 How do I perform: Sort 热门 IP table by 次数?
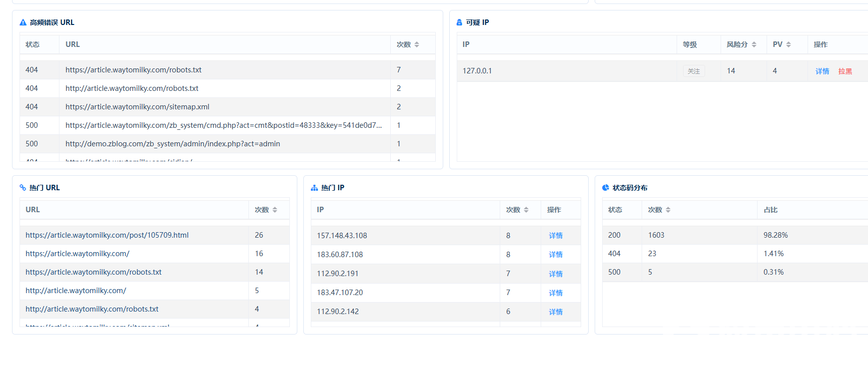[x=526, y=210]
